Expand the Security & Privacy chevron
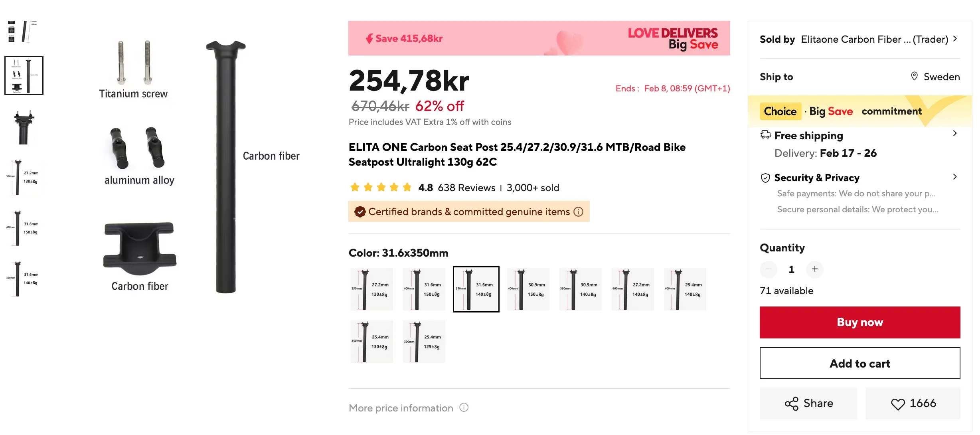 [955, 177]
